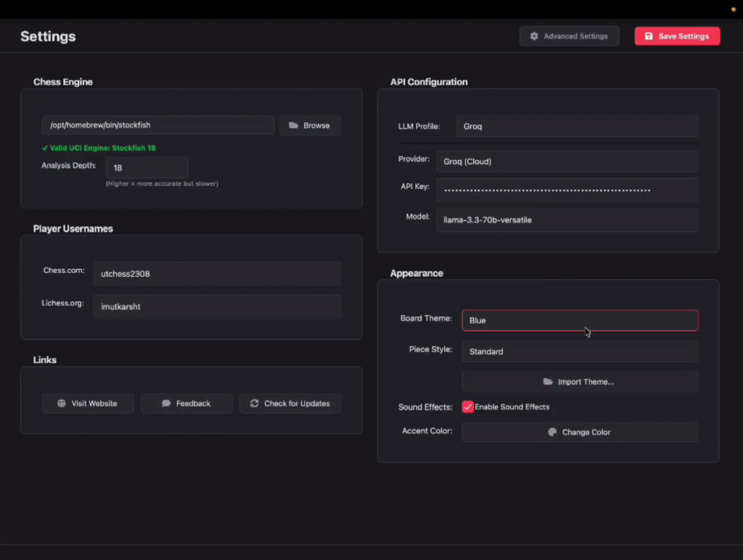Click the folder icon on Import Theme
Screen dimensions: 743x560
(548, 382)
